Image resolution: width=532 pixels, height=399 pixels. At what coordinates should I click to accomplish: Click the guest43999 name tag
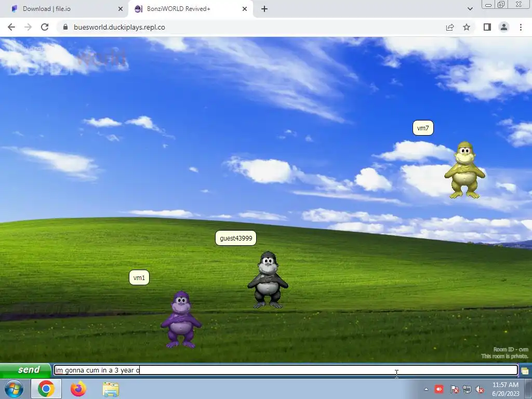coord(236,238)
